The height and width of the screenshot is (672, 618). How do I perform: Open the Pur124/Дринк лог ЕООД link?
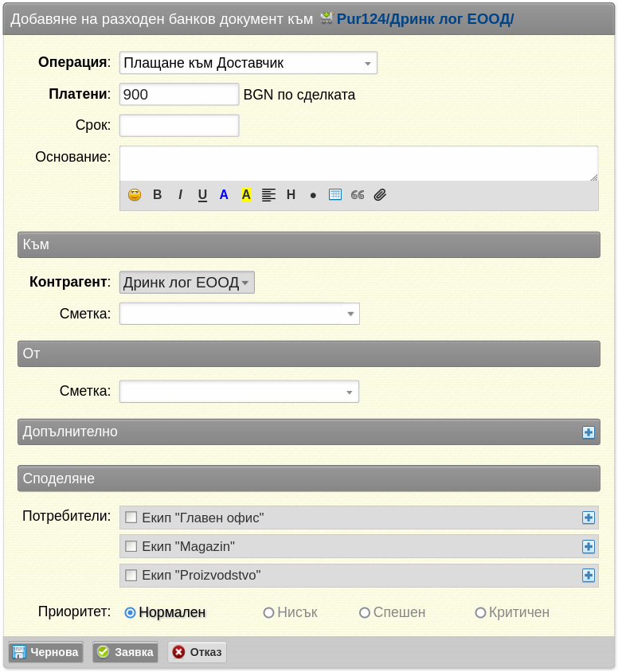coord(424,19)
